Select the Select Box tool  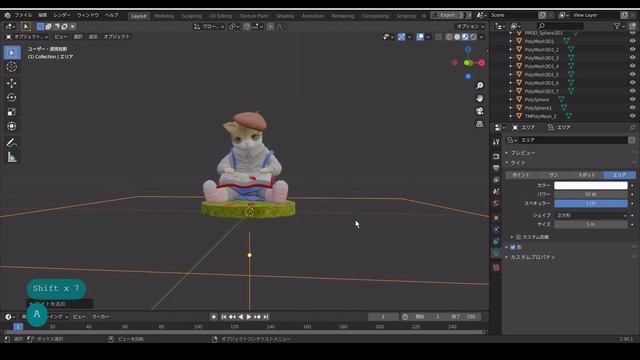coord(12,53)
